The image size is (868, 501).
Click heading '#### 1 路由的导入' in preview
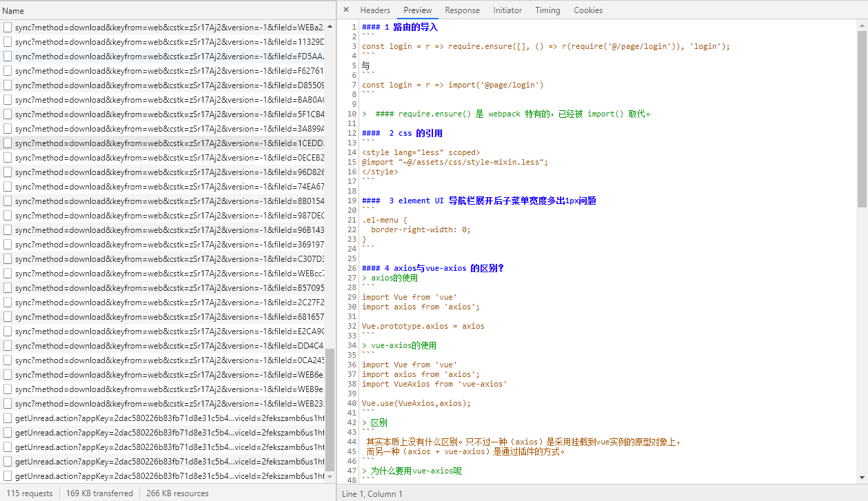400,28
